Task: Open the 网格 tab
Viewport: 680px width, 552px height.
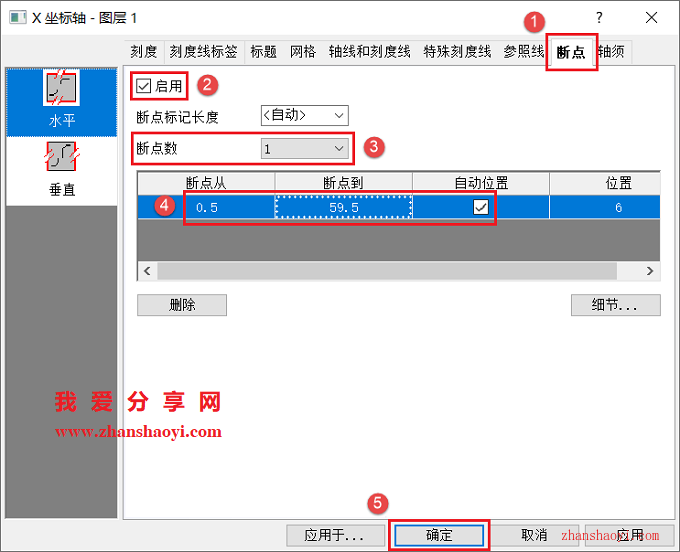Action: click(x=303, y=52)
